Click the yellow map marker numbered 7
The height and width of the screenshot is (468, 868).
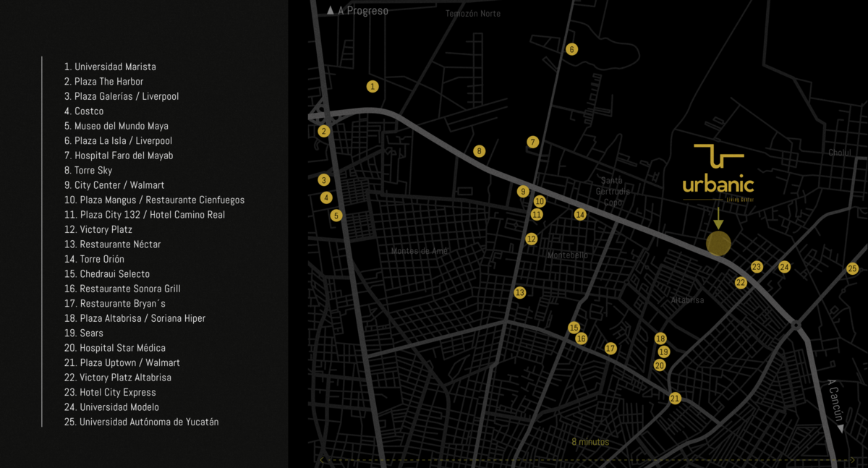point(533,142)
